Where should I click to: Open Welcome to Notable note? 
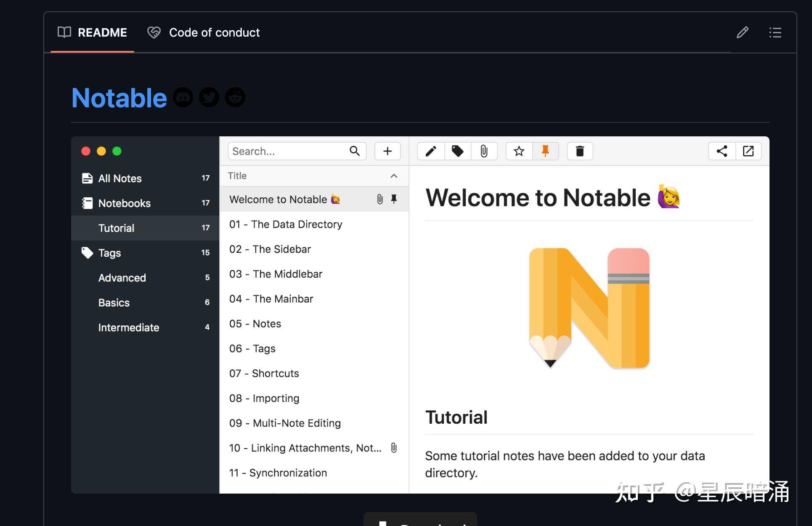314,199
